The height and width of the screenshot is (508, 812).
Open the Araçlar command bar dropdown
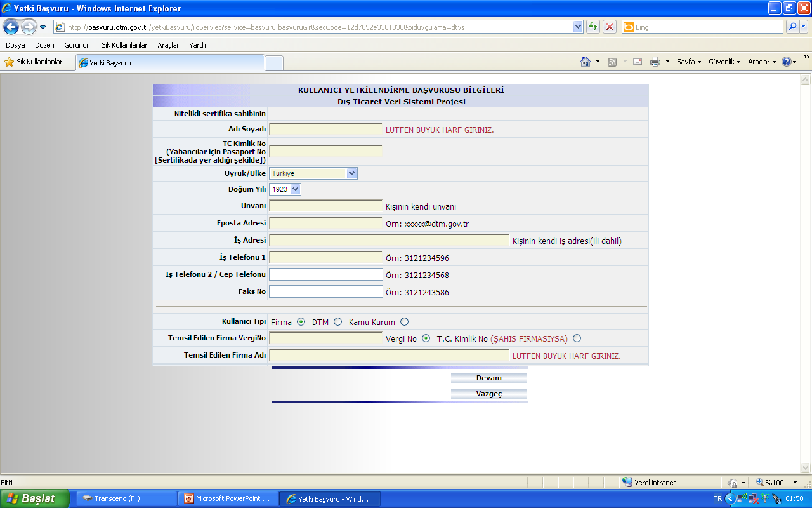click(x=761, y=62)
